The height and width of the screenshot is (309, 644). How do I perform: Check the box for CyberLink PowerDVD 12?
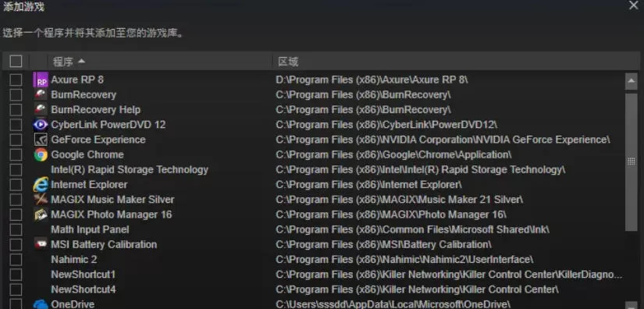click(16, 125)
